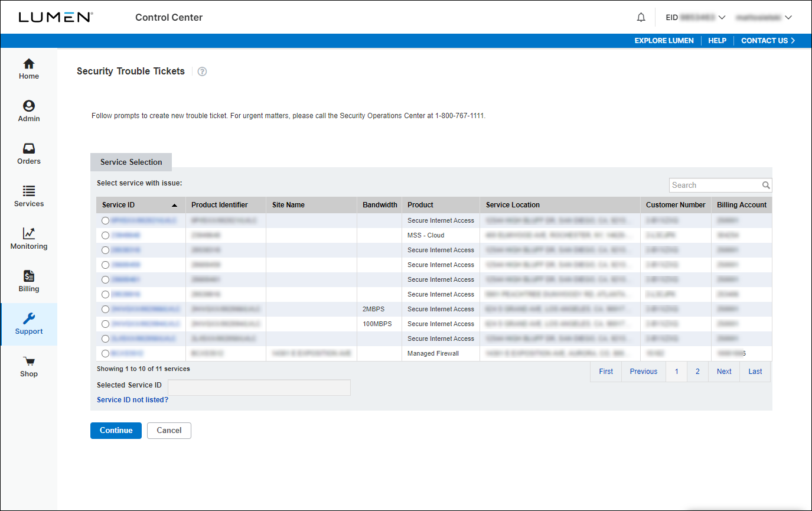Sort by Bandwidth column header
This screenshot has height=511, width=812.
380,205
